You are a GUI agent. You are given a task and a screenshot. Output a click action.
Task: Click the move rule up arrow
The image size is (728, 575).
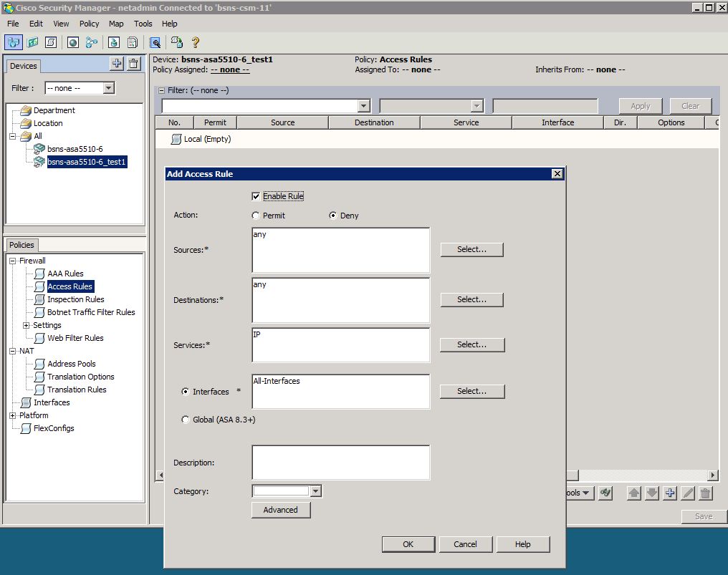point(633,493)
